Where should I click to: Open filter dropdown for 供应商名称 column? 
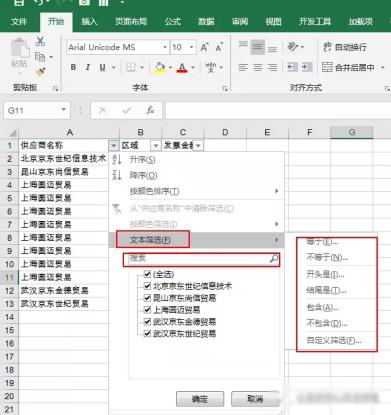coord(113,145)
